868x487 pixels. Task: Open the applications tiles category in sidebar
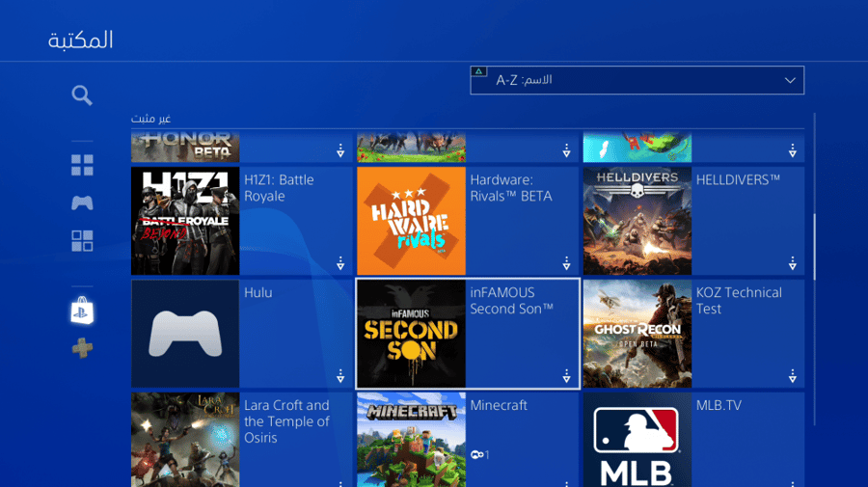click(x=82, y=241)
